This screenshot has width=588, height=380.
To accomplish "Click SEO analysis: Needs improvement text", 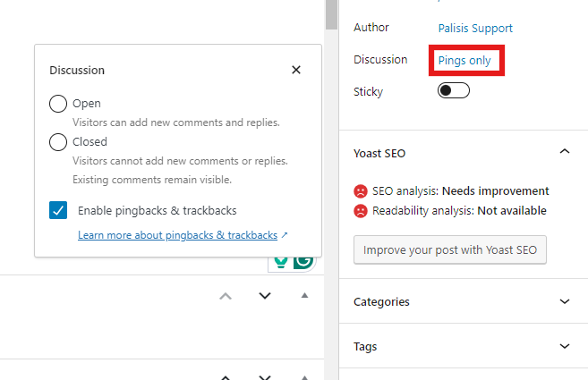I will point(461,190).
